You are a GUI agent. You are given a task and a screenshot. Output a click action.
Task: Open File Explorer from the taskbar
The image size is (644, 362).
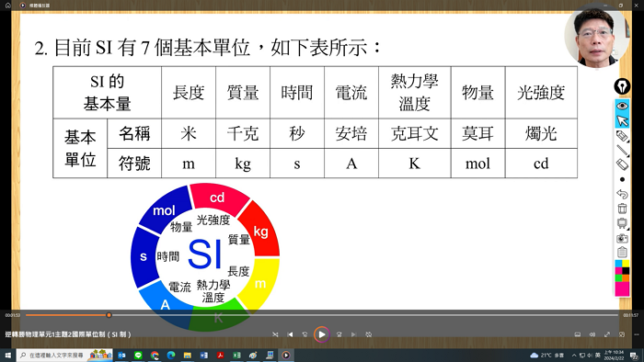(x=188, y=355)
